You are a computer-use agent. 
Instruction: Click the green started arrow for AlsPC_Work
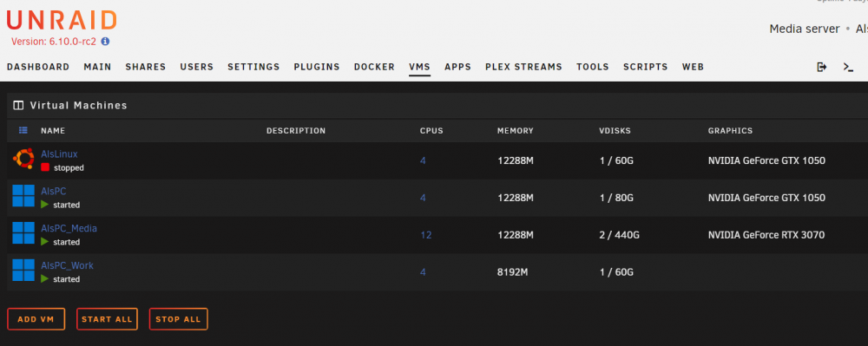click(45, 278)
